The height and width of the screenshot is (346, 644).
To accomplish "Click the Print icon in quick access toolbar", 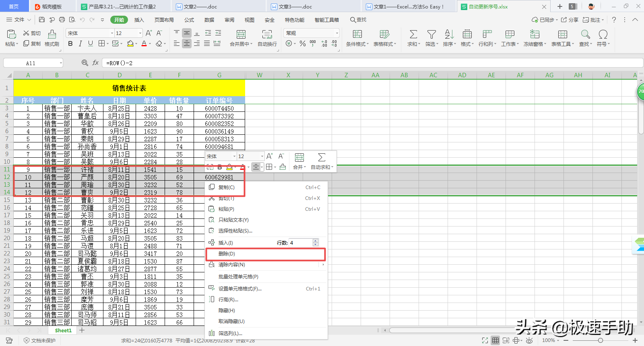I will coord(62,20).
